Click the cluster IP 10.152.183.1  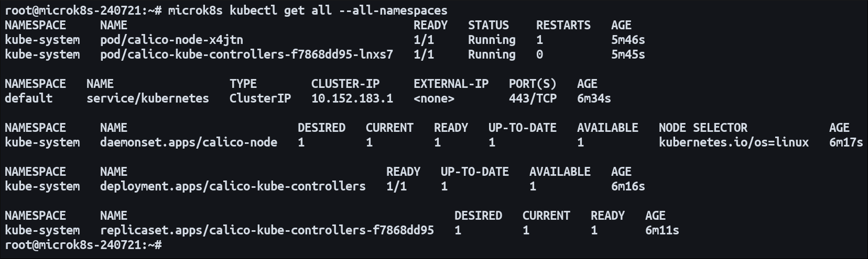[352, 98]
